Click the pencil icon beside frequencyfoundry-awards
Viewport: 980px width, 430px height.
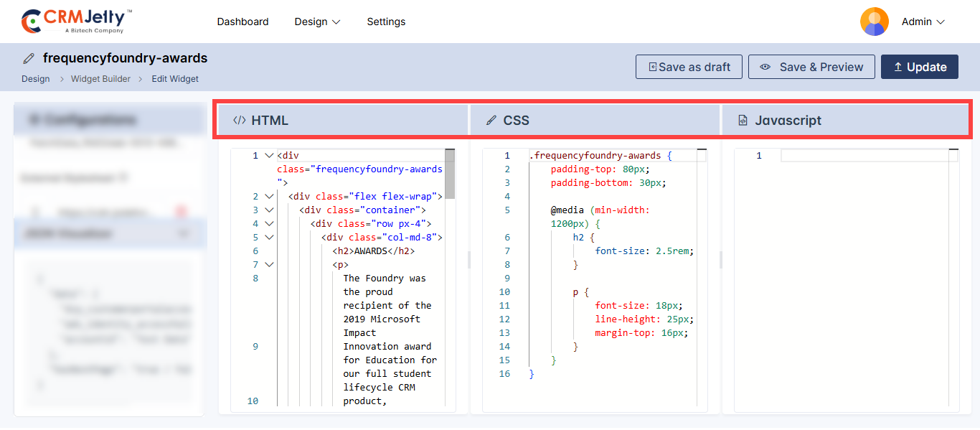pyautogui.click(x=29, y=58)
